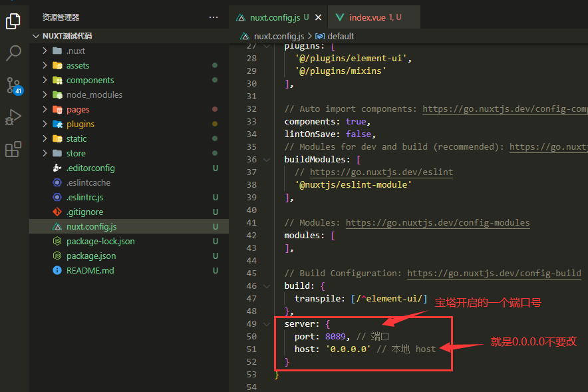
Task: Open the Extensions view
Action: coord(13,149)
